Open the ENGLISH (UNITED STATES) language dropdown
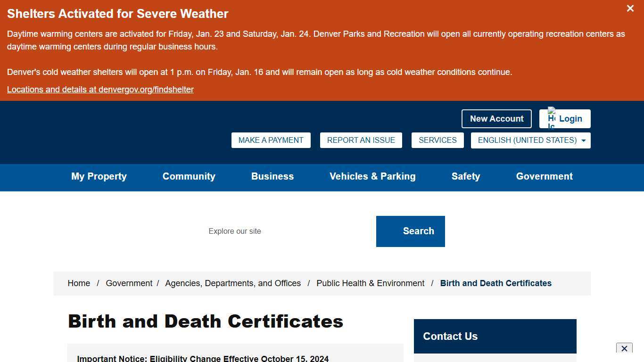The width and height of the screenshot is (644, 362). click(527, 140)
